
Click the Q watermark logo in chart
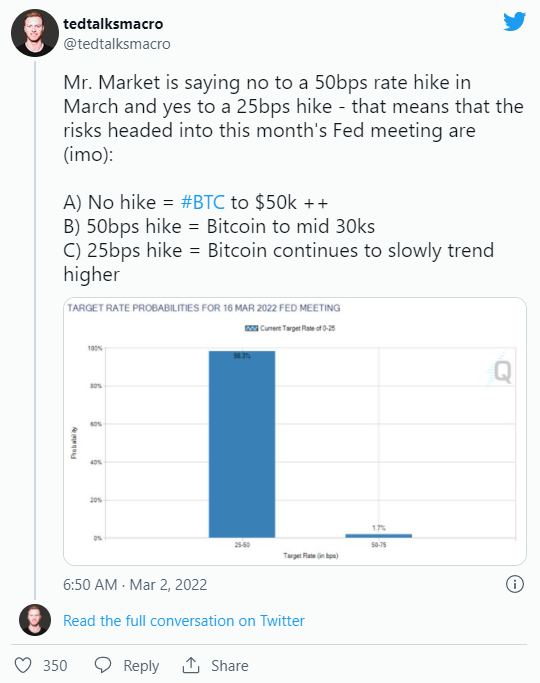(500, 370)
